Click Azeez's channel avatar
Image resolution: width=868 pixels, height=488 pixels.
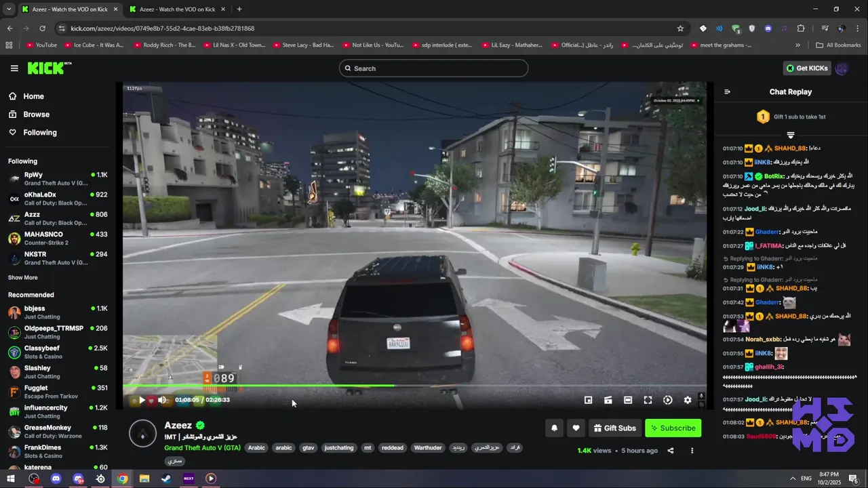[142, 434]
